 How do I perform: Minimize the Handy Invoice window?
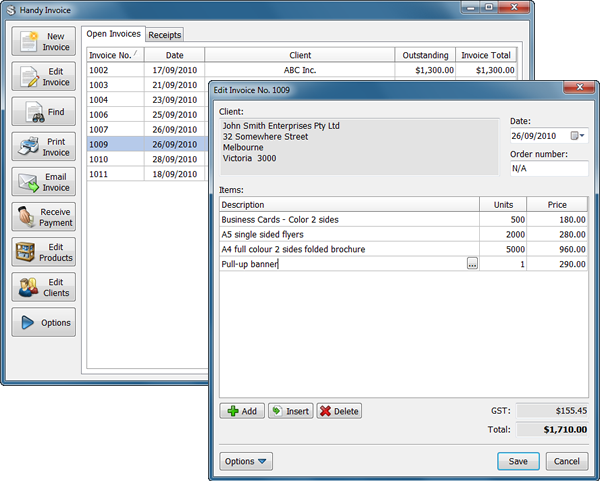coord(471,7)
